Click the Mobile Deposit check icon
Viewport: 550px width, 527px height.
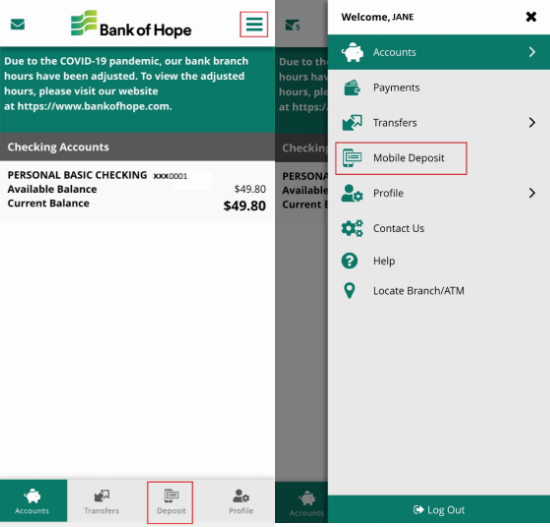(x=352, y=158)
